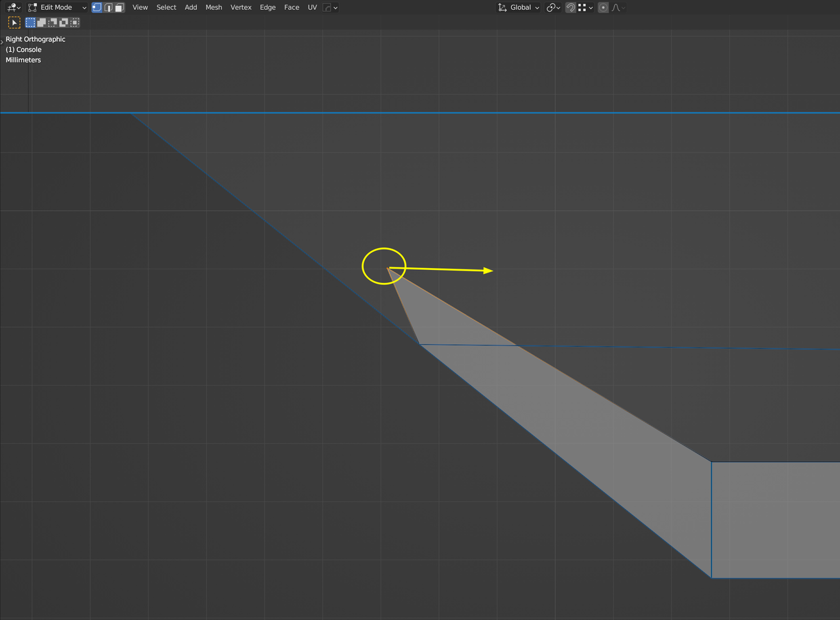Screen dimensions: 840x620
Task: Open the UV menu
Action: point(312,7)
